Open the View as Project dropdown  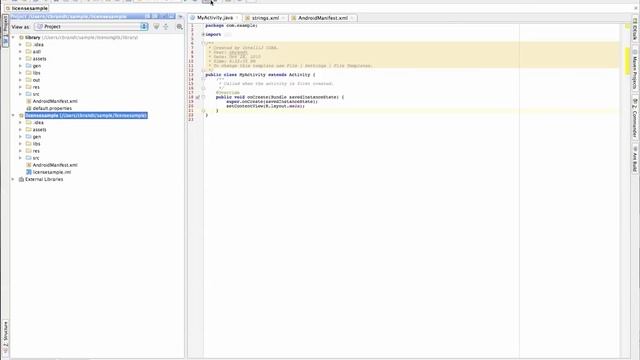[x=91, y=27]
